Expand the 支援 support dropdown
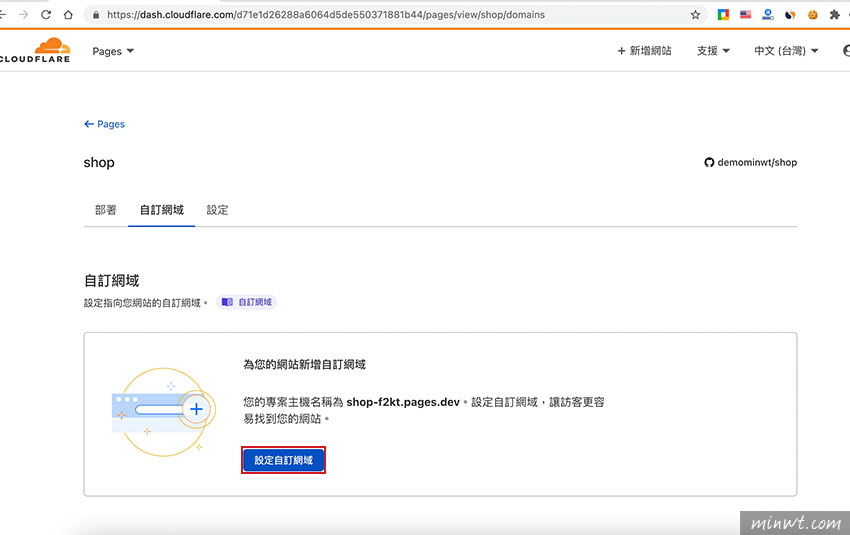The height and width of the screenshot is (535, 850). [x=713, y=51]
